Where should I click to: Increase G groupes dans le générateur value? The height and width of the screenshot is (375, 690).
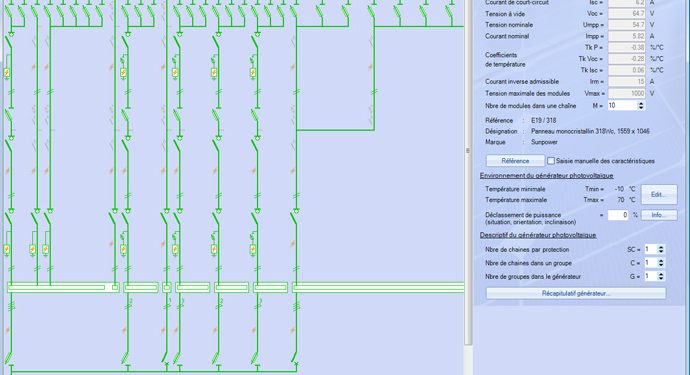tap(661, 274)
